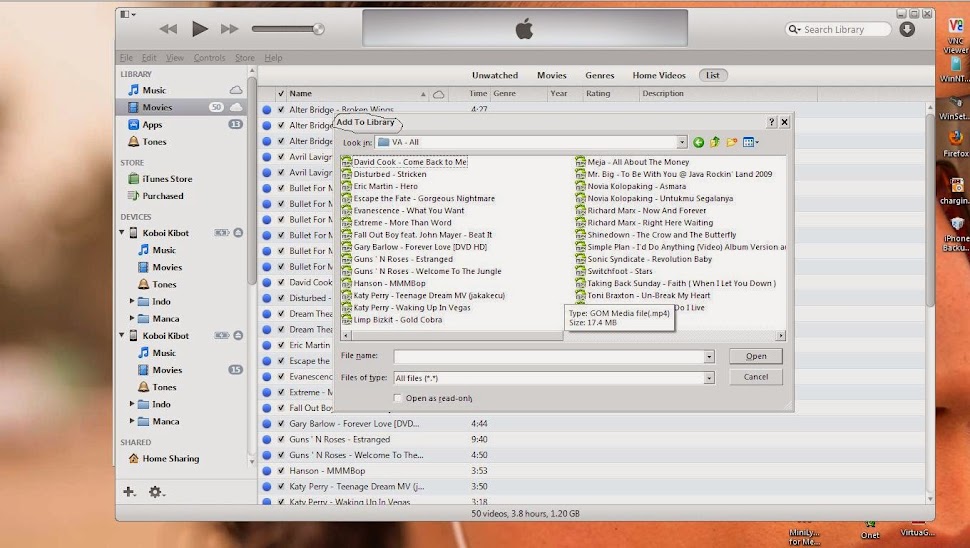The height and width of the screenshot is (548, 970).
Task: Open the Files of type dropdown
Action: (x=709, y=378)
